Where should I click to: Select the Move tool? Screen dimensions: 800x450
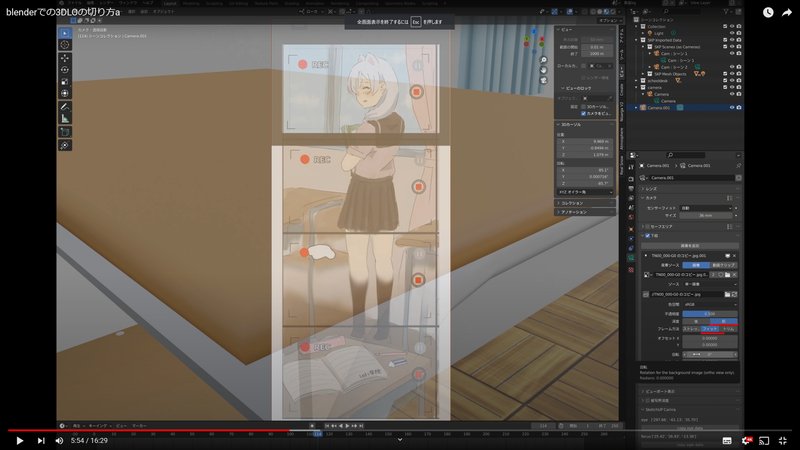click(x=65, y=58)
